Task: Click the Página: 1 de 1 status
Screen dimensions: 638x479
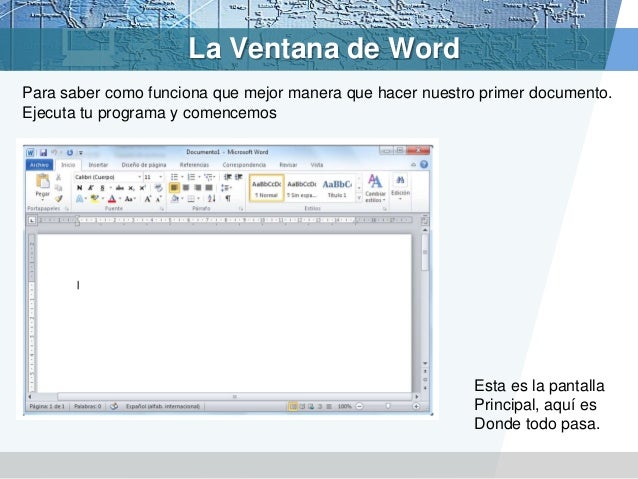Action: [x=47, y=406]
